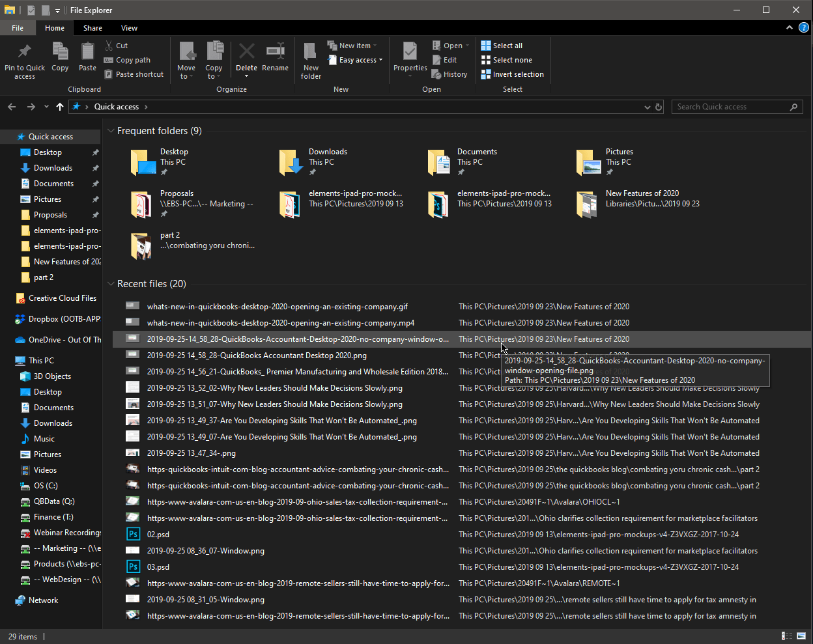Image resolution: width=813 pixels, height=644 pixels.
Task: Click the Rename icon
Action: pyautogui.click(x=276, y=51)
